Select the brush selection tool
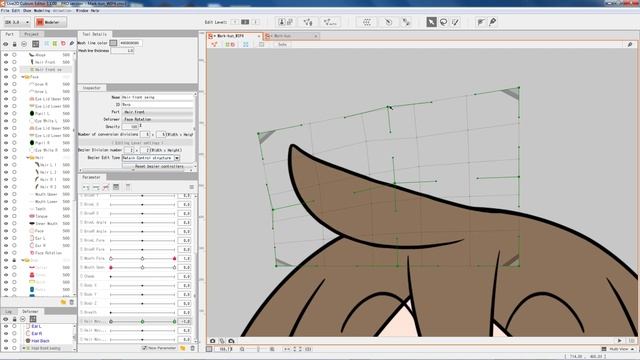This screenshot has height=360, width=640. [456, 22]
